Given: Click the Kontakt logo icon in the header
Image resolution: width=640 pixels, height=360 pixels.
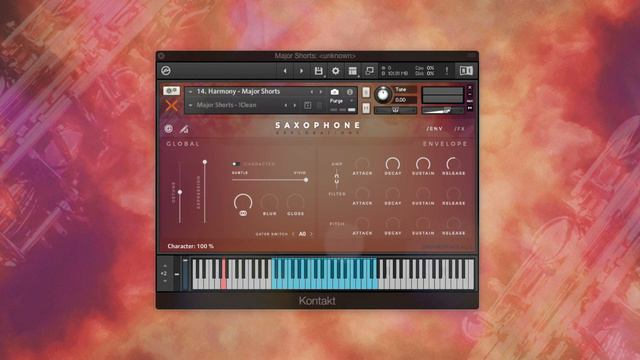Looking at the screenshot, I should 166,71.
